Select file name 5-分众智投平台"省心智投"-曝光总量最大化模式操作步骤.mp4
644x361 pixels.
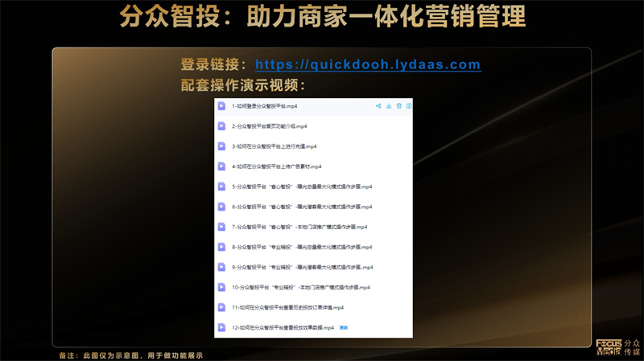click(x=302, y=187)
